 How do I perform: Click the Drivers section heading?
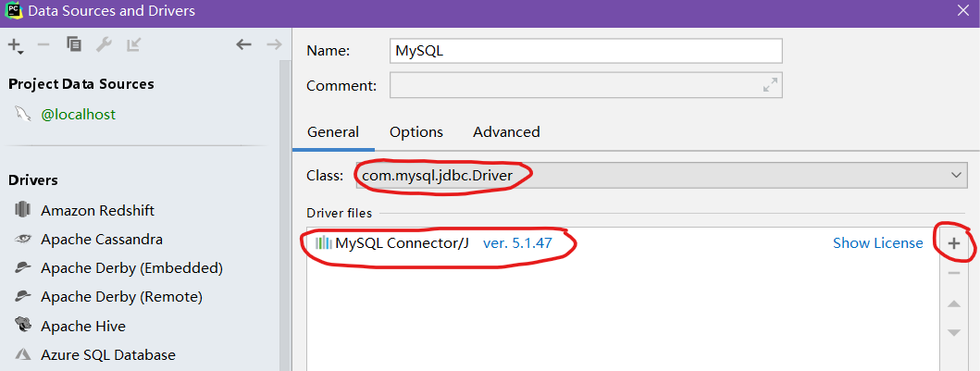pos(33,179)
